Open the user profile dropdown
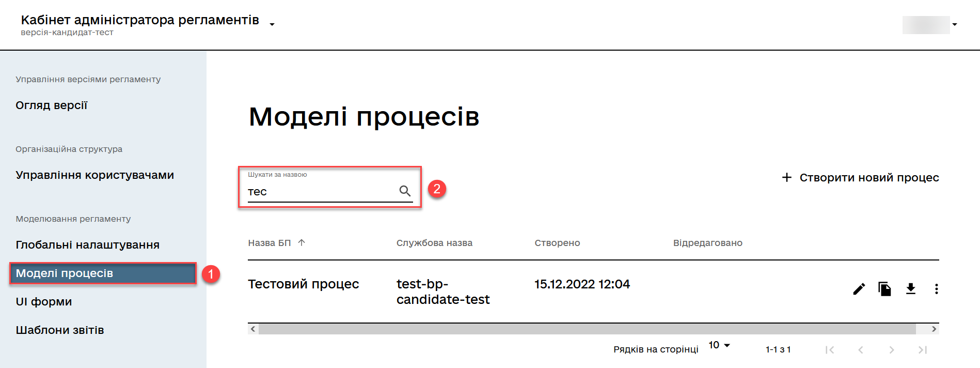 point(955,24)
